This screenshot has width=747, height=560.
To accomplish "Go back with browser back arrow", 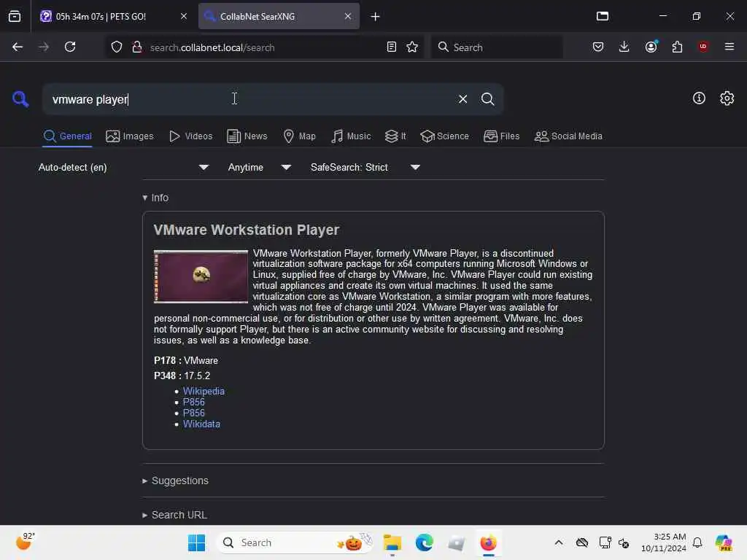I will pos(18,47).
